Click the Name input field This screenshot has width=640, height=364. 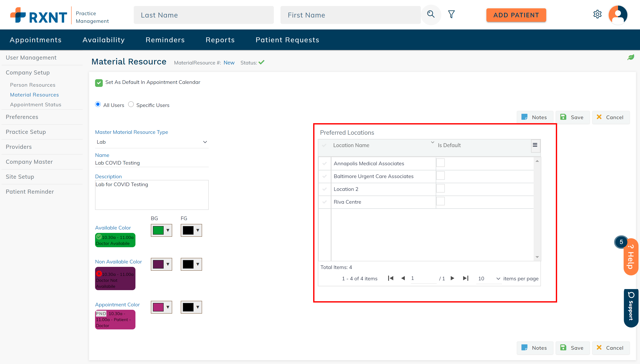(x=151, y=163)
